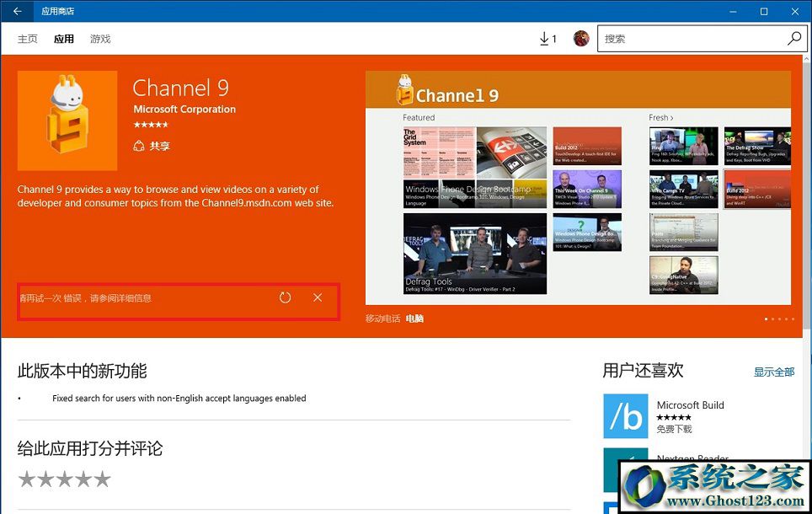Switch to the 游戏 tab
The image size is (812, 514).
100,39
